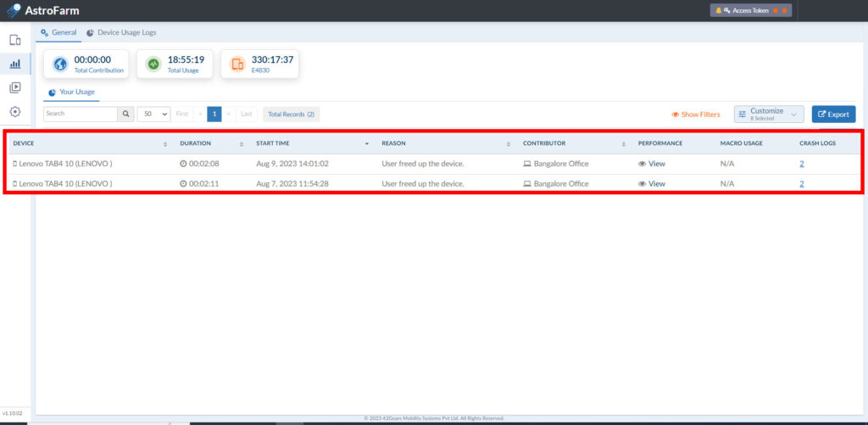Click Bangalore Office in the Aug 9 row

[x=556, y=164]
